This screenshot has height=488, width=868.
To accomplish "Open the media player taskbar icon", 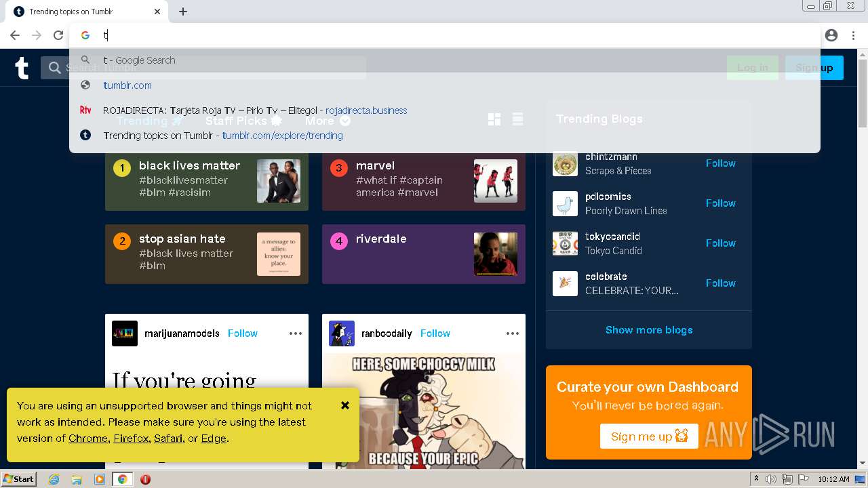I will (x=100, y=479).
